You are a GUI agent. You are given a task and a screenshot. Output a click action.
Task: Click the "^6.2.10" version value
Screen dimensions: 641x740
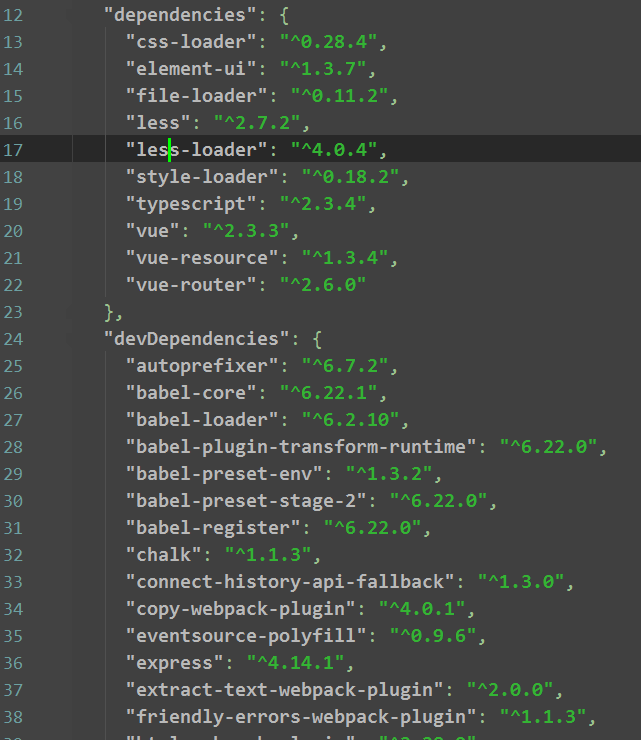point(350,420)
